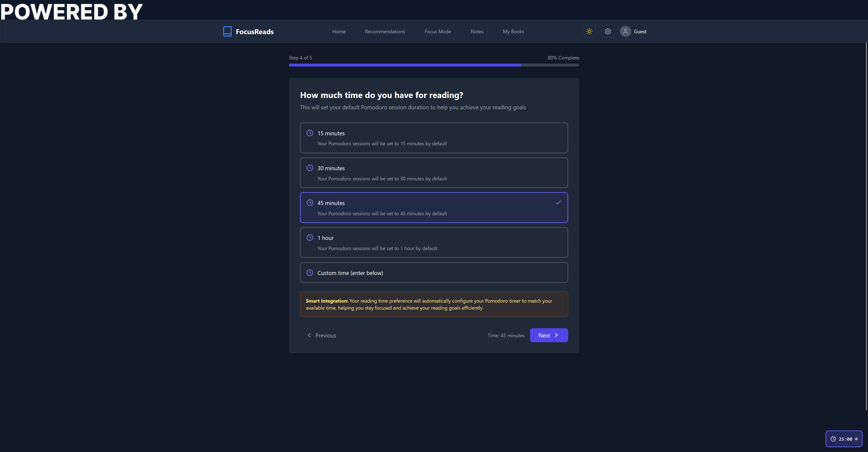Click the FocusReads book logo icon
Screen dimensions: 868x452
pos(227,31)
